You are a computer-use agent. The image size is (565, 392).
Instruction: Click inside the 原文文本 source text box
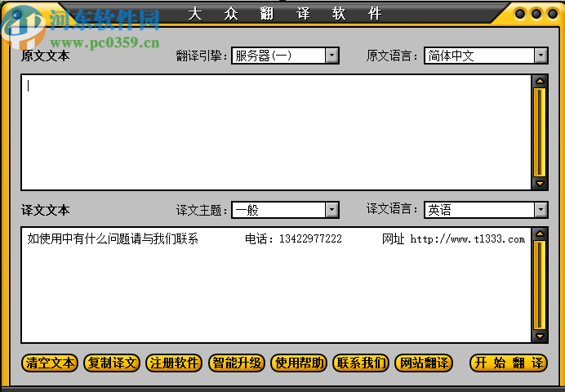click(x=276, y=132)
